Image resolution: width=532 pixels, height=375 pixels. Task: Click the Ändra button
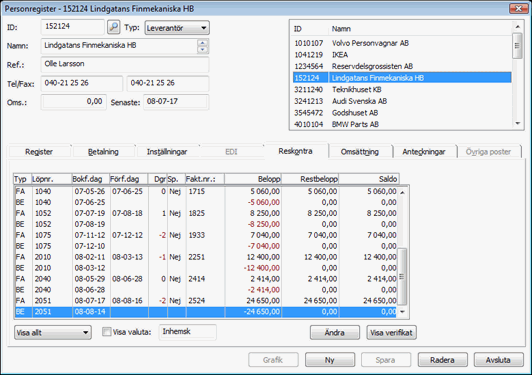pos(335,333)
